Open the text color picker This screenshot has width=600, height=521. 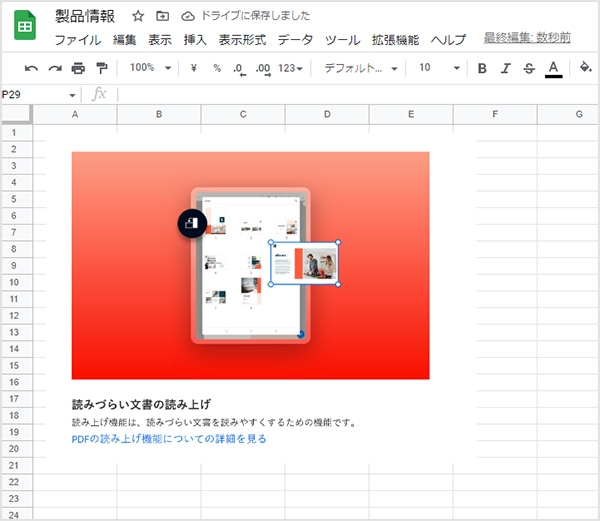coord(553,69)
